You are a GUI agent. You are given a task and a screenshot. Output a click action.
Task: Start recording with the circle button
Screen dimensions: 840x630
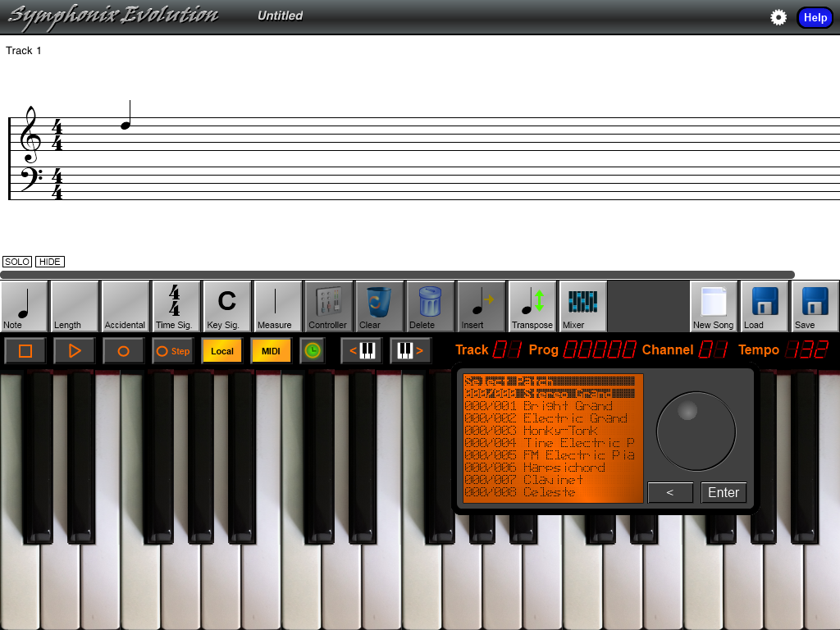(123, 351)
